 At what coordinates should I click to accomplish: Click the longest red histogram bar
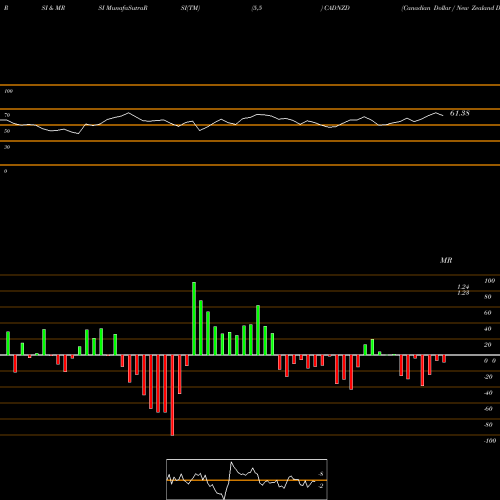(x=172, y=395)
